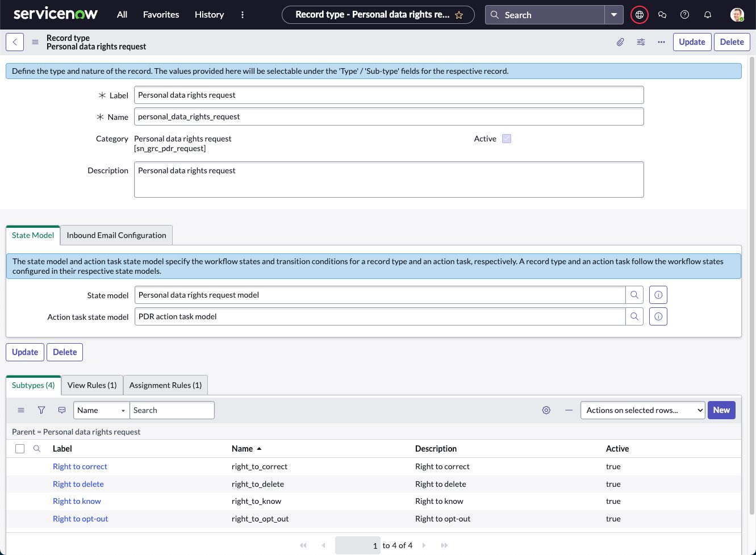Open the help question mark icon
The width and height of the screenshot is (756, 555).
pyautogui.click(x=684, y=15)
